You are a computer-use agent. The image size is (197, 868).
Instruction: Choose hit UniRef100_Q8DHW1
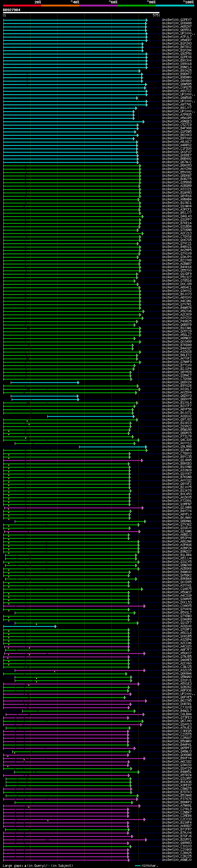176,521
